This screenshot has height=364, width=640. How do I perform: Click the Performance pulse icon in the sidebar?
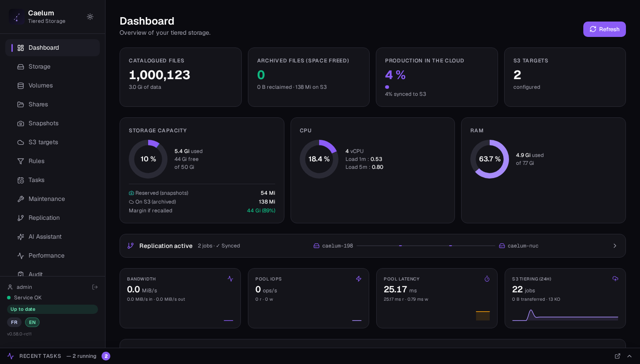point(21,255)
